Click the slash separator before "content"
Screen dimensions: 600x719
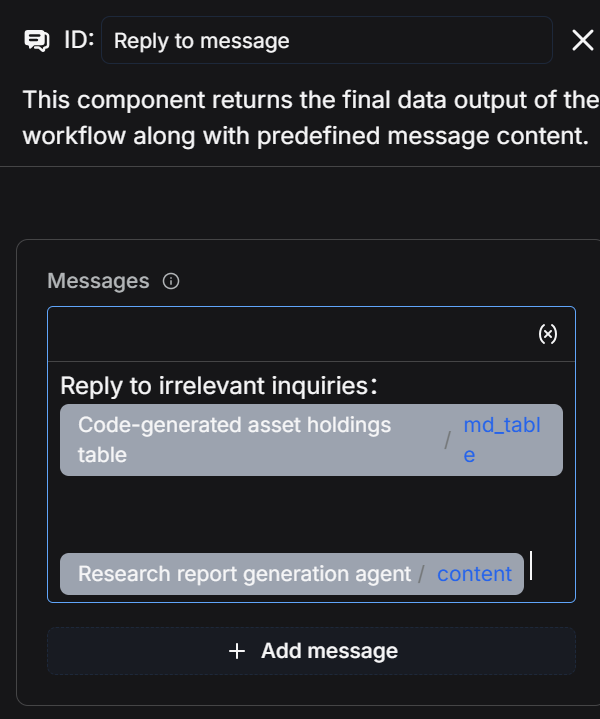pyautogui.click(x=422, y=574)
